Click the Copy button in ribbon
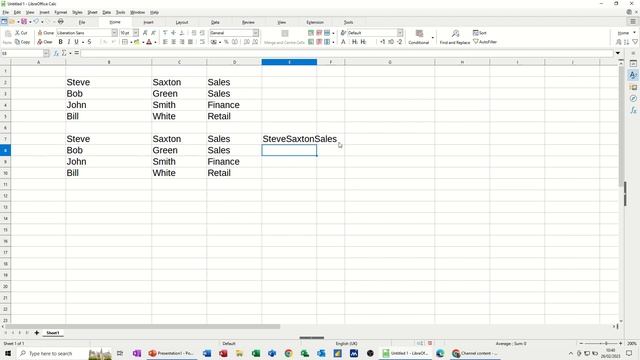This screenshot has height=360, width=640. click(x=22, y=42)
